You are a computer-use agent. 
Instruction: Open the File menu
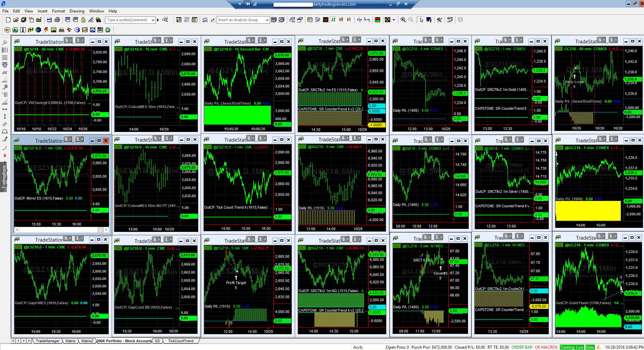pyautogui.click(x=5, y=11)
